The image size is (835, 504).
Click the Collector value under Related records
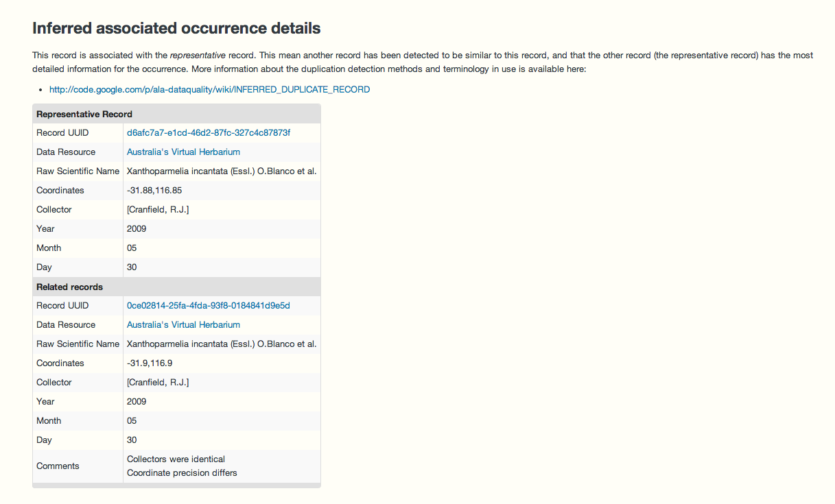158,382
